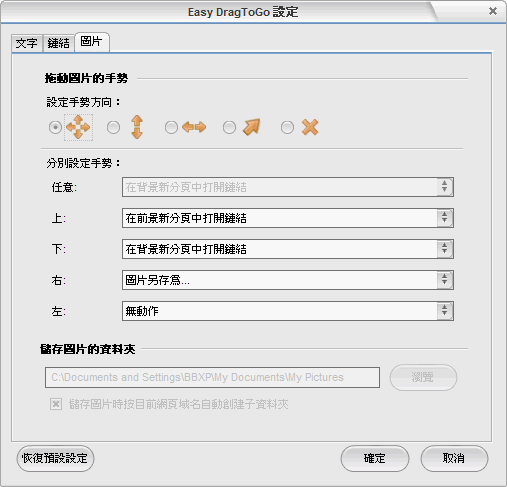This screenshot has height=487, width=507.
Task: Toggle the 儲存圖片時按目前網頁域名自動創建子資料夾 checkbox
Action: pos(56,404)
